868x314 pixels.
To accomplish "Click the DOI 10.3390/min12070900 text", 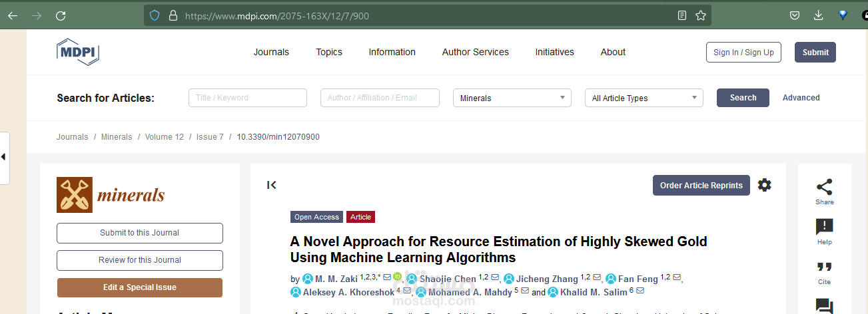I will 278,137.
